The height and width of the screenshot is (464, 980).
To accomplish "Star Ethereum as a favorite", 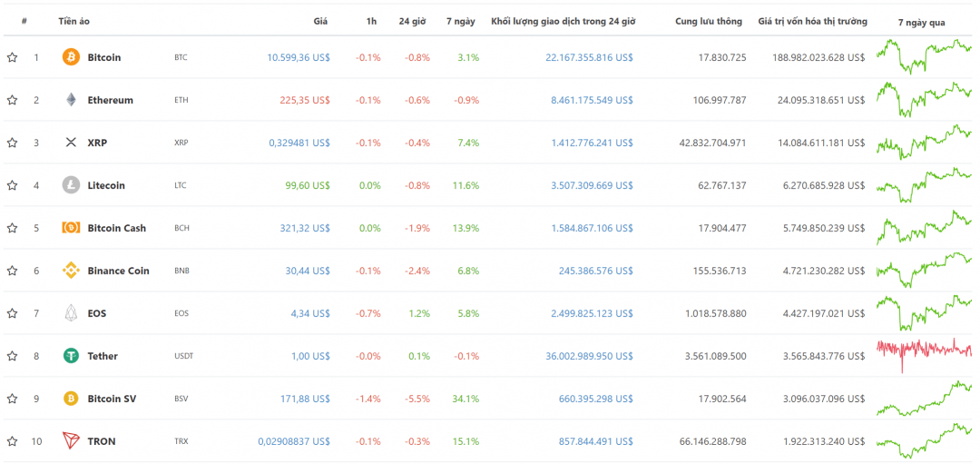I will [x=12, y=100].
